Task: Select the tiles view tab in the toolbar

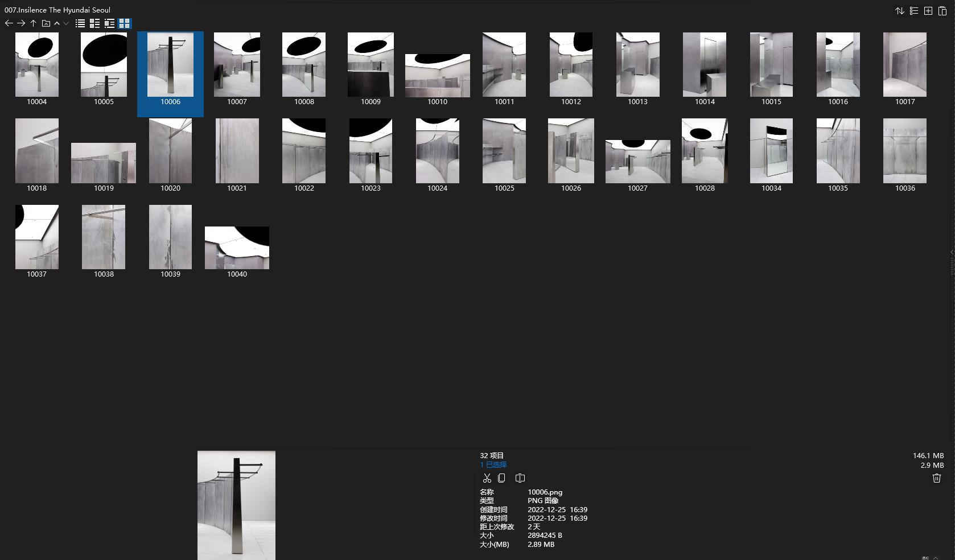Action: [x=110, y=23]
